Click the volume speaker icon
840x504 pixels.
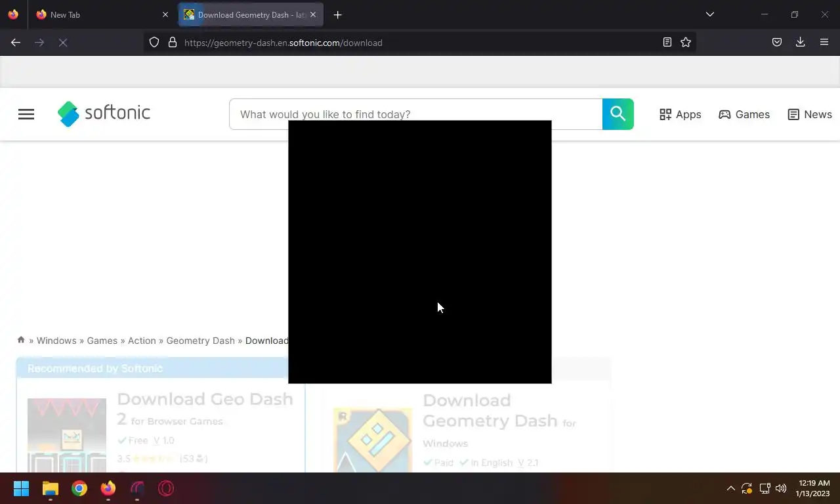tap(781, 488)
